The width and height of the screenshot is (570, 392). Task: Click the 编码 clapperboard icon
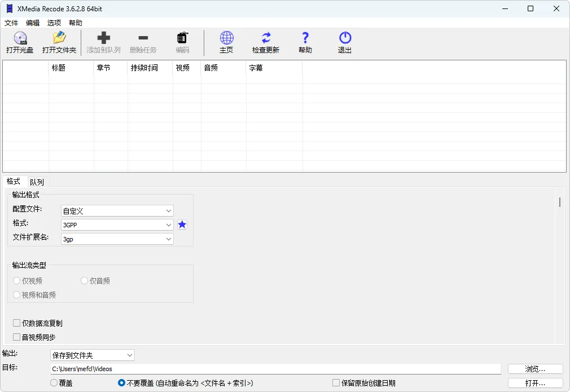[182, 38]
